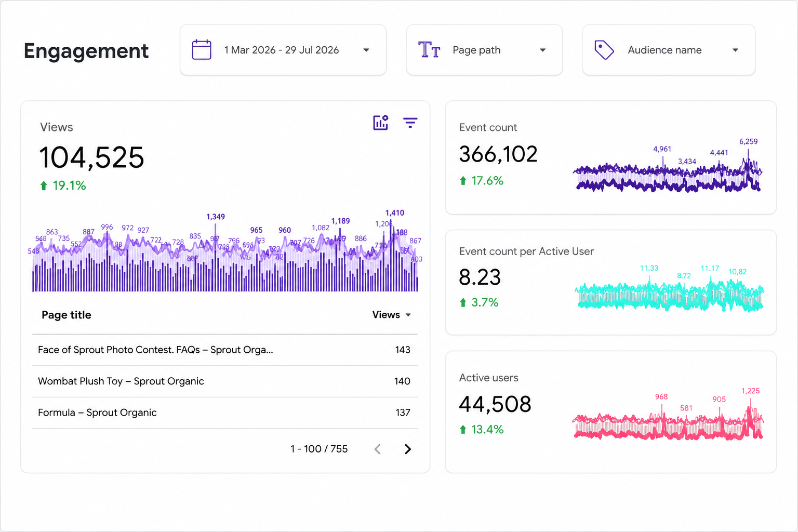Click the calendar icon in date filter
798x532 pixels.
coord(202,50)
